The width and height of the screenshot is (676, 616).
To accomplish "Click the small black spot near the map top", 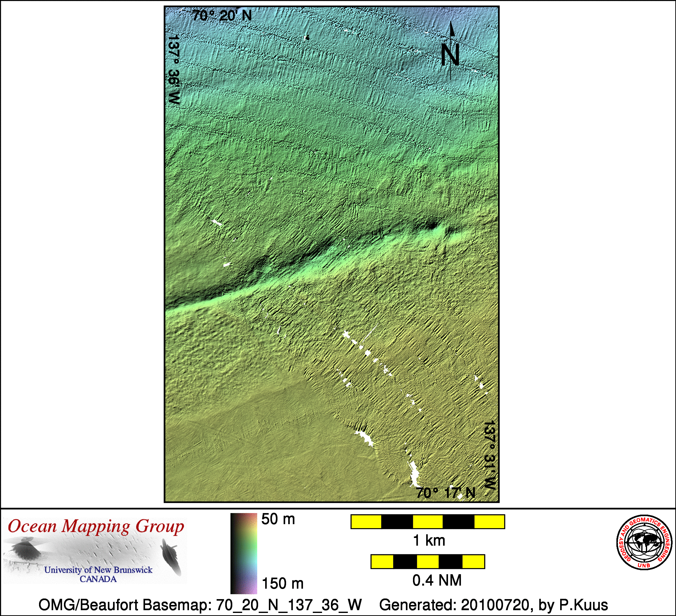I will click(307, 38).
